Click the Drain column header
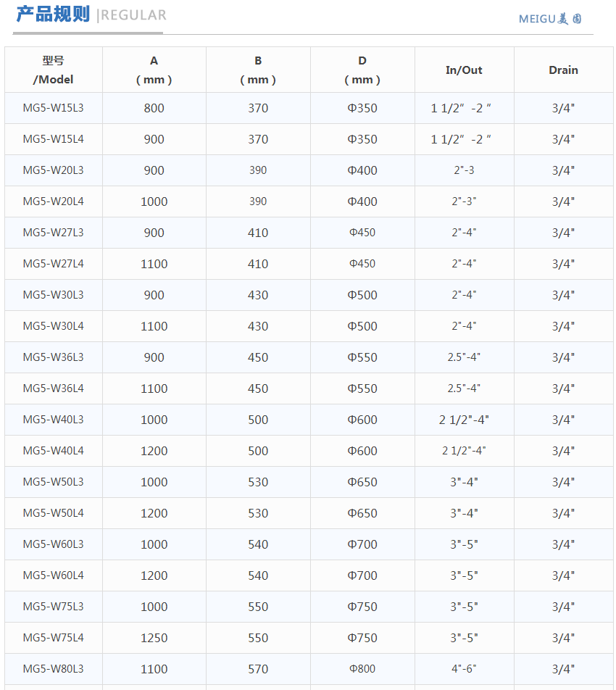 (563, 70)
